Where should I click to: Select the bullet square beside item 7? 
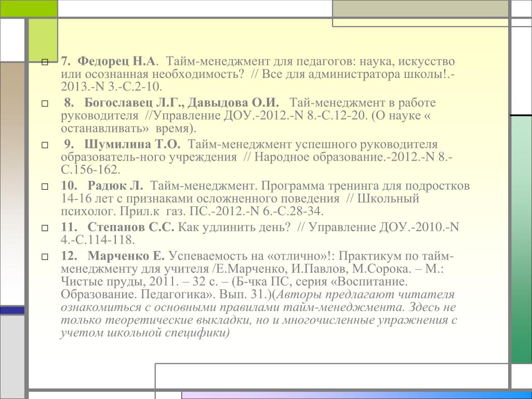(x=45, y=62)
